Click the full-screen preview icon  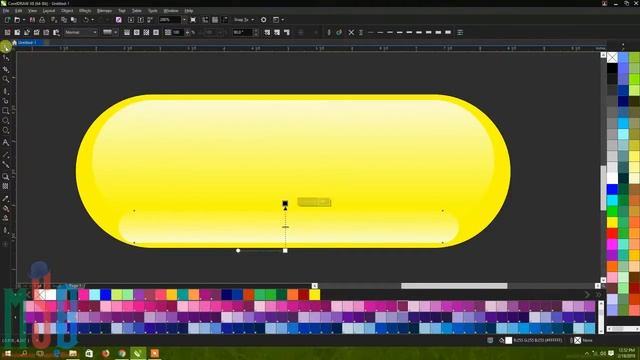[193, 20]
